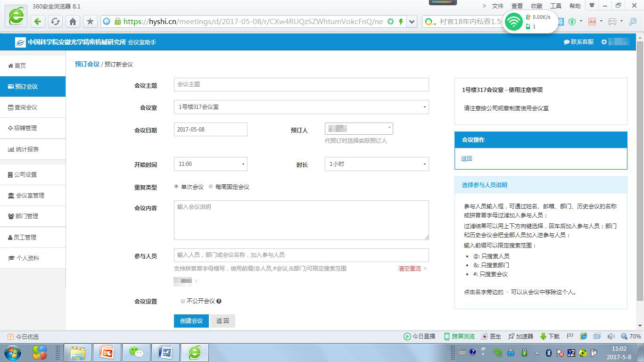Click the help question mark beside 不公开会议

coord(219,301)
